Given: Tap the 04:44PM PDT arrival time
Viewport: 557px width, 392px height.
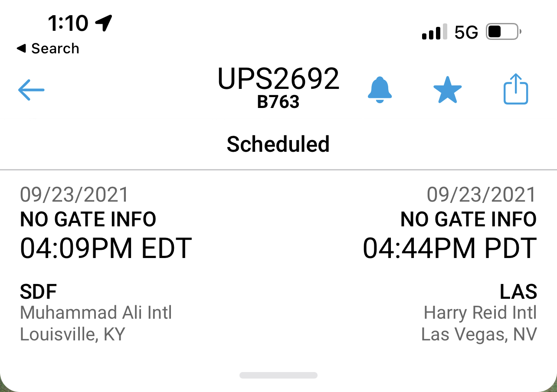Looking at the screenshot, I should (x=449, y=248).
